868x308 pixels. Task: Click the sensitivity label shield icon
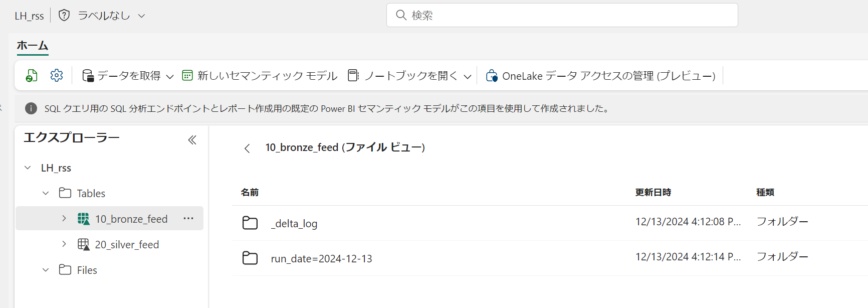[x=64, y=16]
